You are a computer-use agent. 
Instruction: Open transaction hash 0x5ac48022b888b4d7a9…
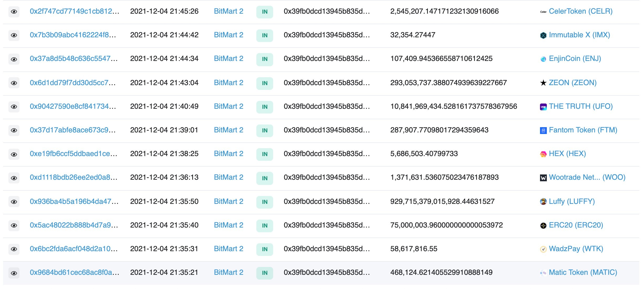click(x=74, y=225)
